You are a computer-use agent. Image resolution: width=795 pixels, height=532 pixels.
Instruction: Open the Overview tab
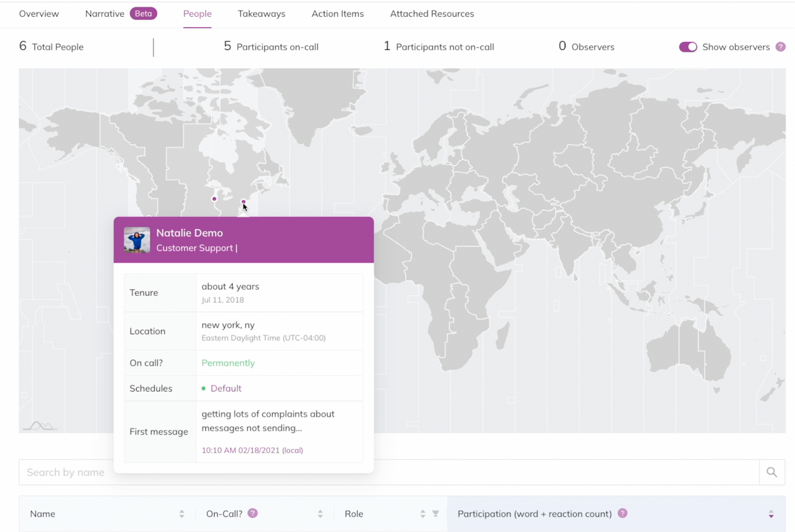pos(39,14)
